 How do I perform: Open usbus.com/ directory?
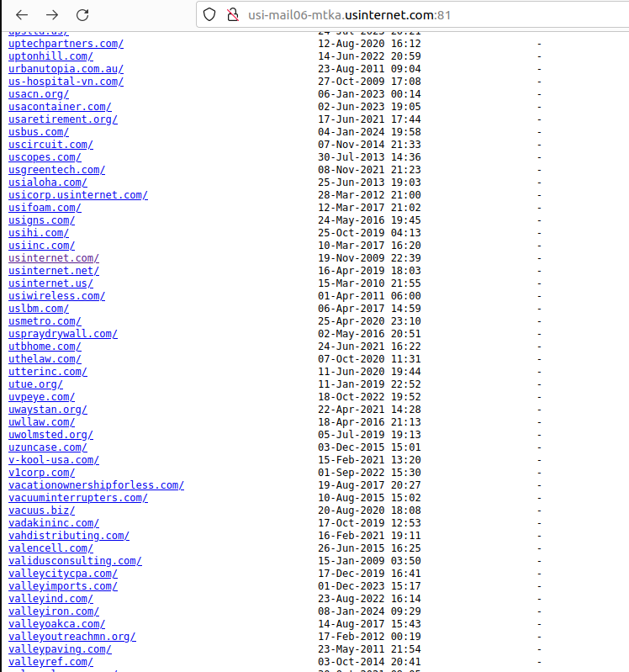point(39,132)
